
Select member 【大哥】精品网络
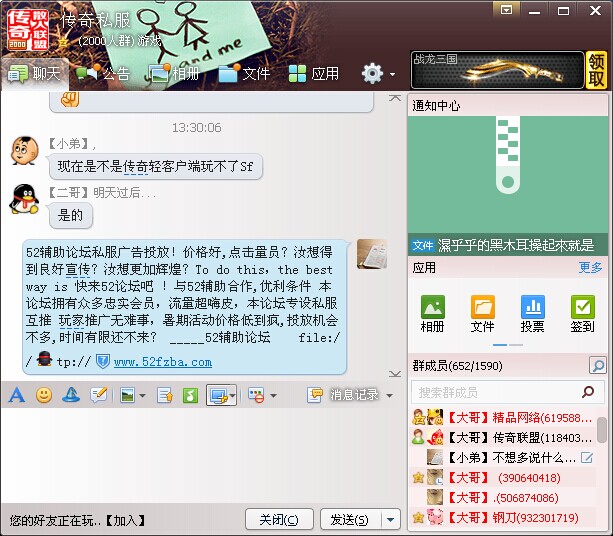point(504,418)
